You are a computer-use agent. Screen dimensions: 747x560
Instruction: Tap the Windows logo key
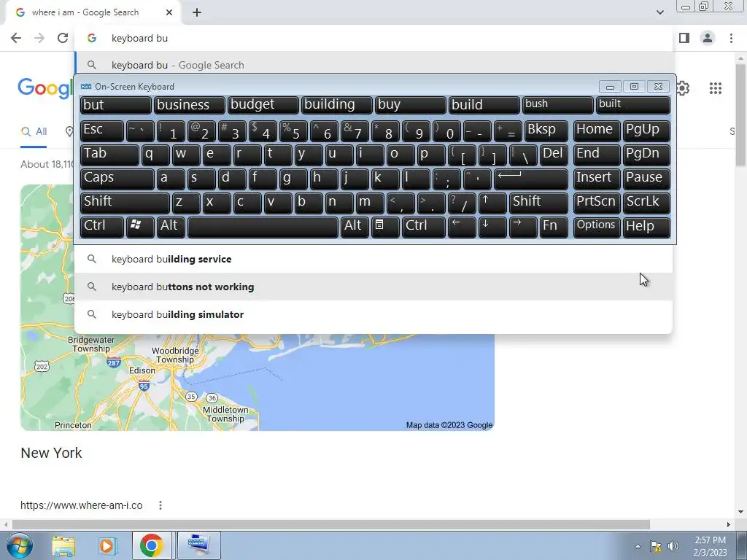[140, 227]
